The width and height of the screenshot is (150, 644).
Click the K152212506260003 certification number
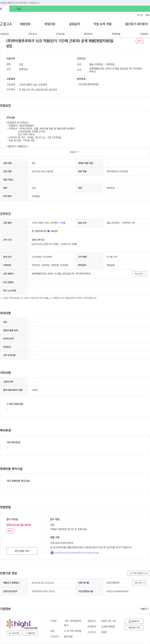coord(117,591)
